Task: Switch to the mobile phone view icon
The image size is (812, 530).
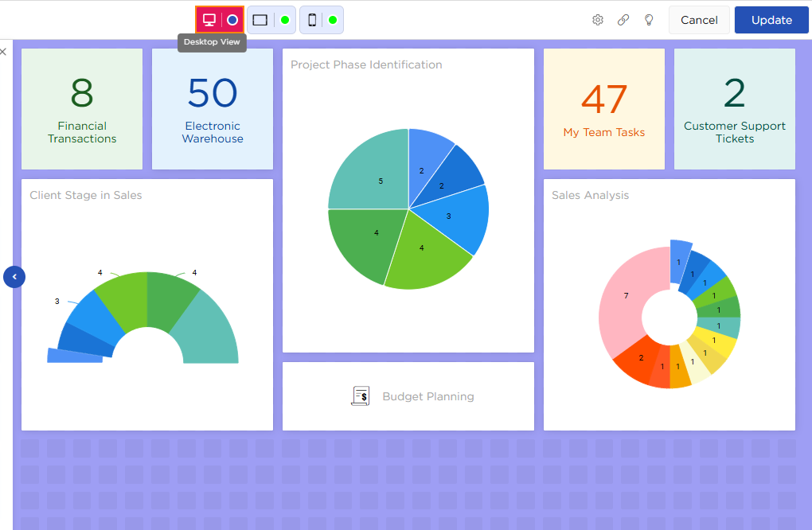Action: tap(312, 20)
